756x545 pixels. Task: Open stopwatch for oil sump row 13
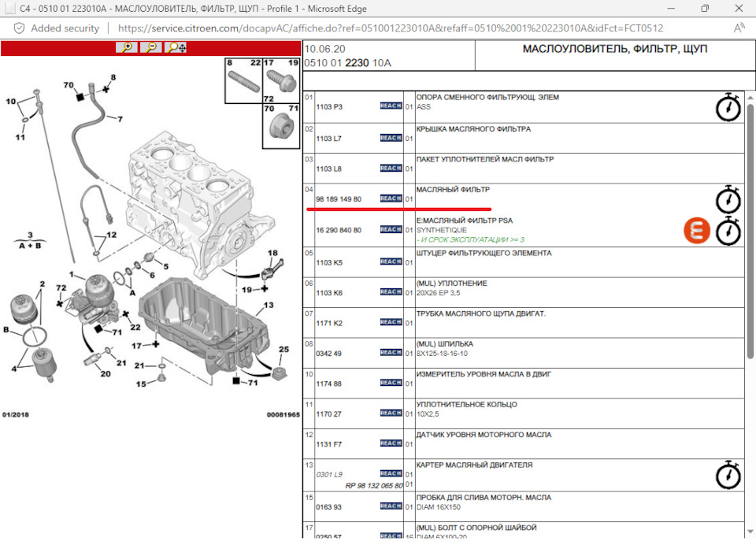pos(728,475)
